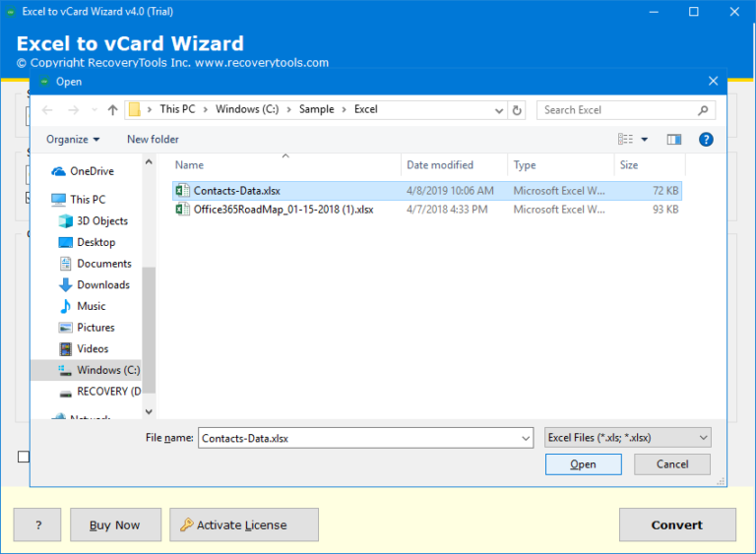The width and height of the screenshot is (756, 554).
Task: Click the Convert button
Action: (x=677, y=524)
